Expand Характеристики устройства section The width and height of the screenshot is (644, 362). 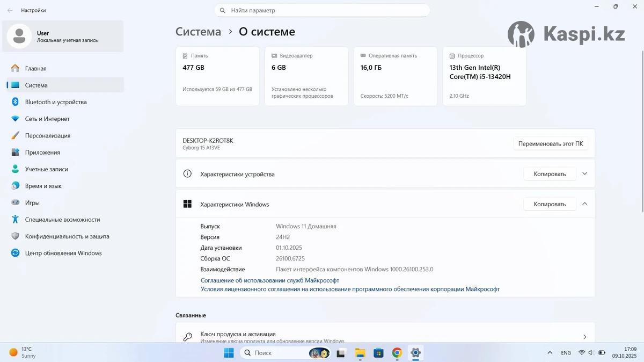pos(584,173)
